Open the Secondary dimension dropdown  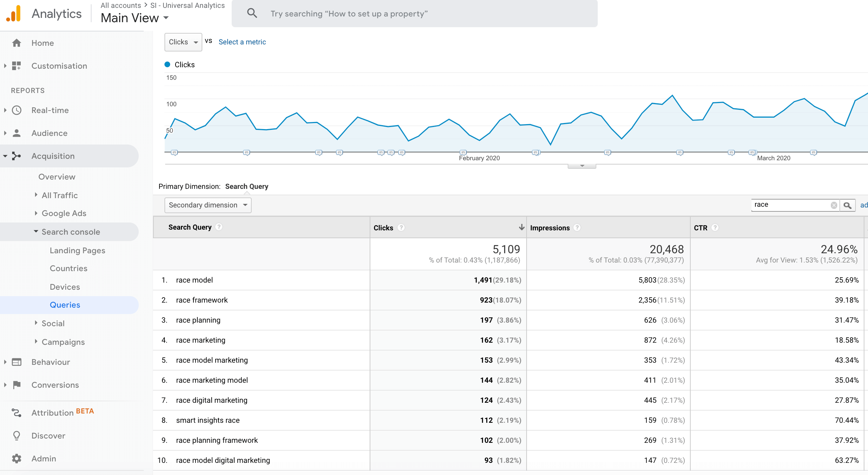[x=208, y=205]
